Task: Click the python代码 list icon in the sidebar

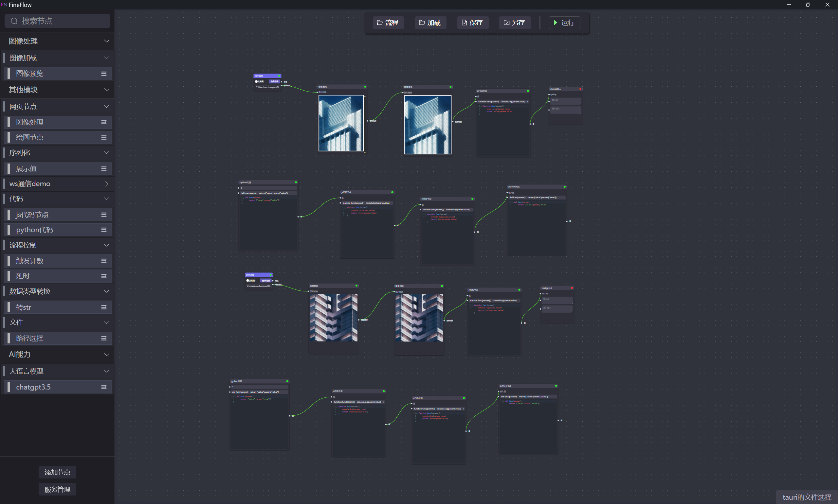Action: pyautogui.click(x=104, y=230)
